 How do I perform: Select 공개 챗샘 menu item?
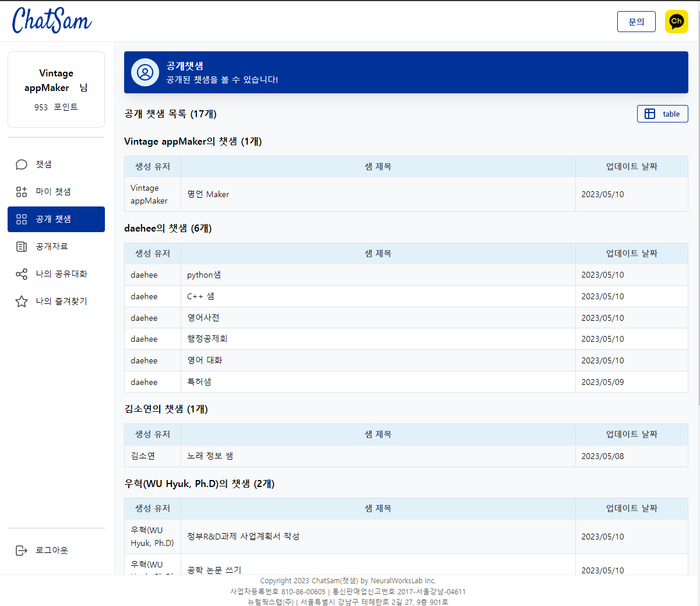[56, 219]
